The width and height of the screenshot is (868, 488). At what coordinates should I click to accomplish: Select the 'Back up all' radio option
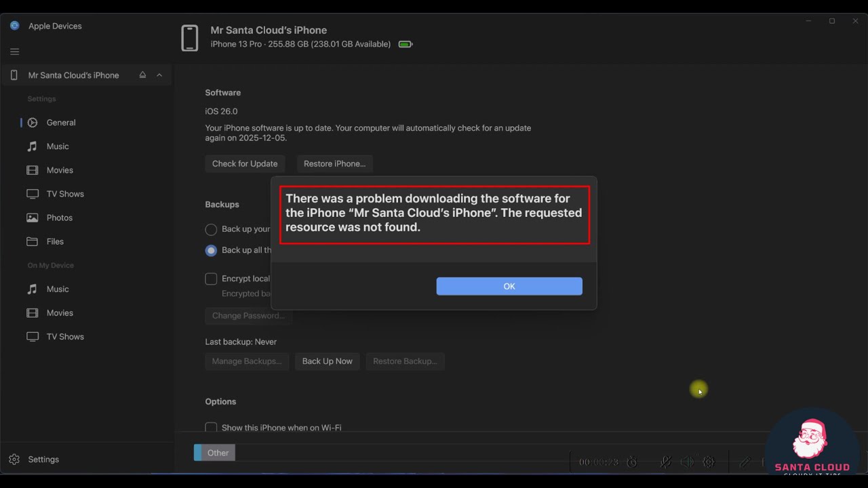point(211,250)
